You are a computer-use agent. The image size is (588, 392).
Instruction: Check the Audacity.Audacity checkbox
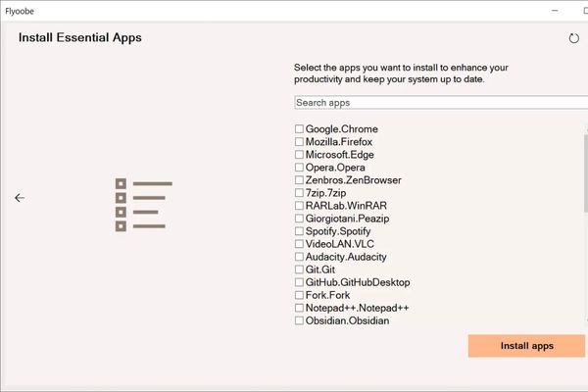[300, 257]
